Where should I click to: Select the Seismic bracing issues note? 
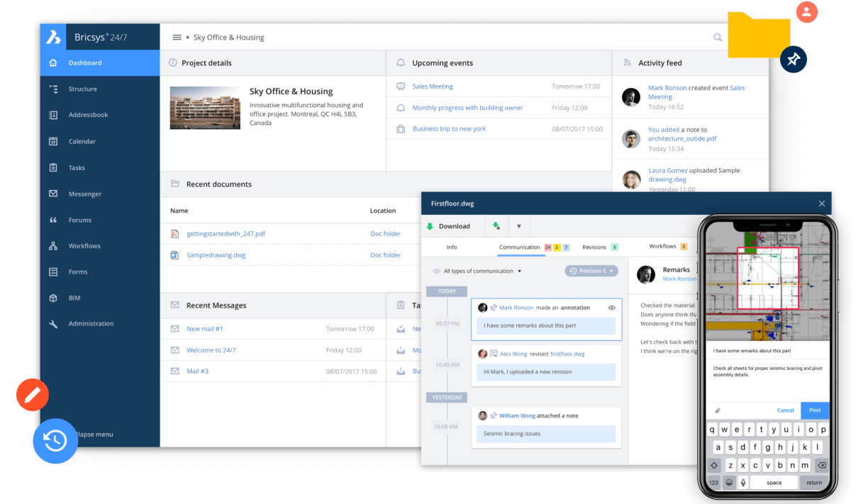pyautogui.click(x=546, y=434)
